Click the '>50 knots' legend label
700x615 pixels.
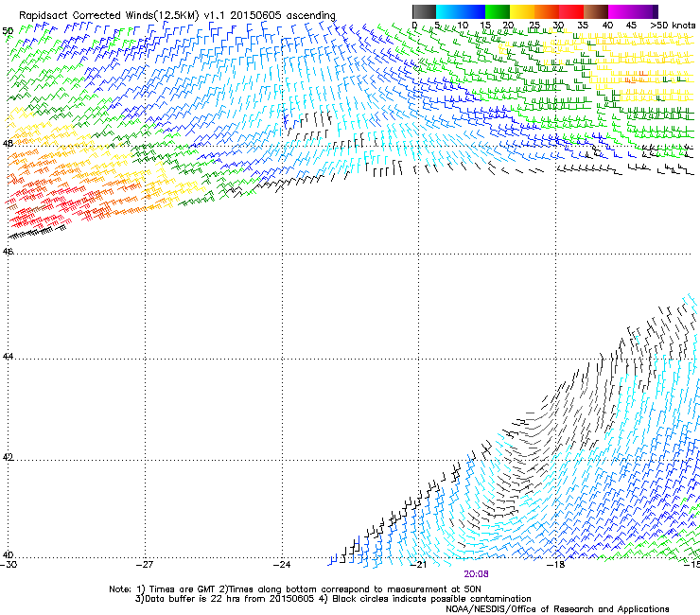[x=673, y=25]
